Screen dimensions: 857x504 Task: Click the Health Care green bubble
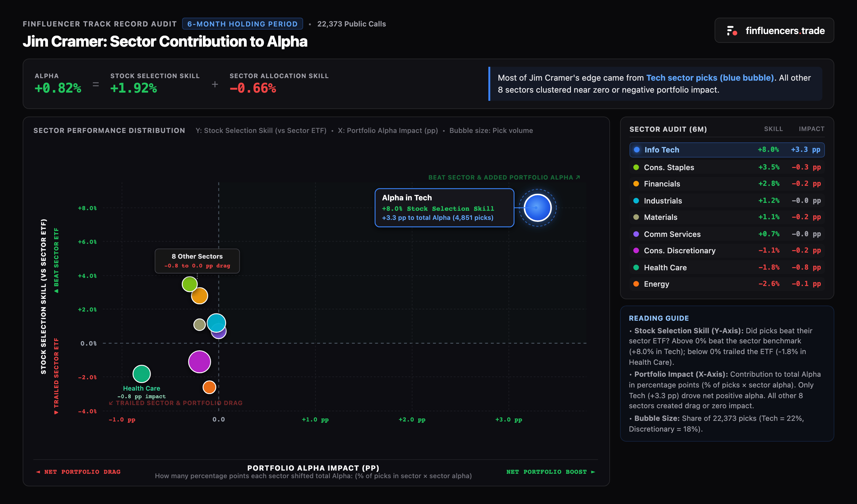point(141,374)
